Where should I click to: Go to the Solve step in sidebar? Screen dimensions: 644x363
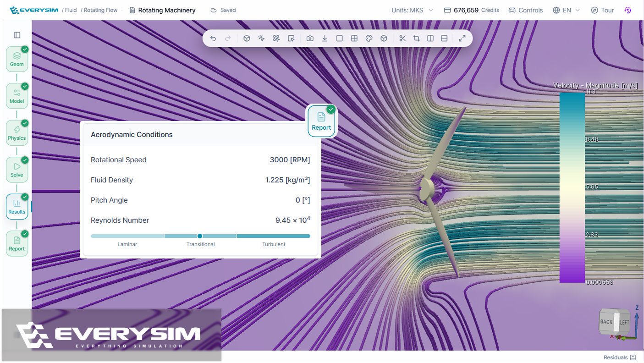tap(17, 170)
